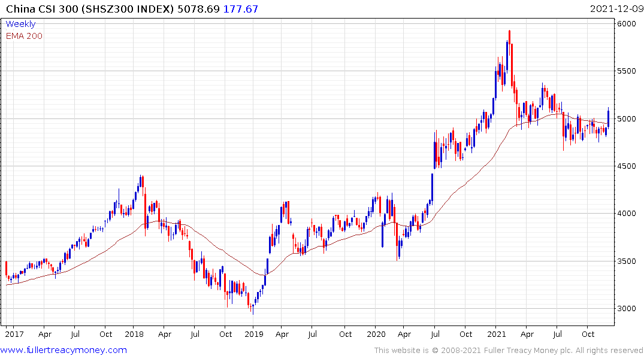The image size is (644, 359).
Task: Click the 2019 year label on time axis
Action: (x=254, y=334)
